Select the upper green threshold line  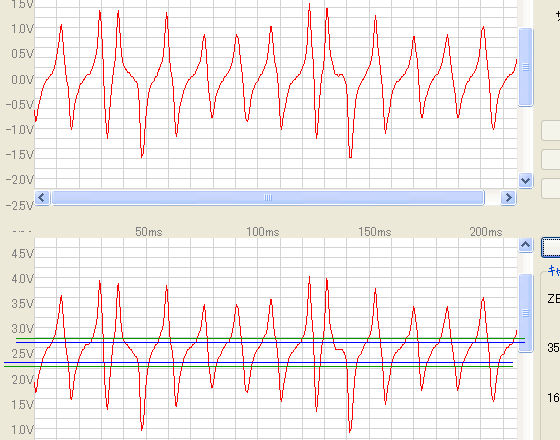270,338
